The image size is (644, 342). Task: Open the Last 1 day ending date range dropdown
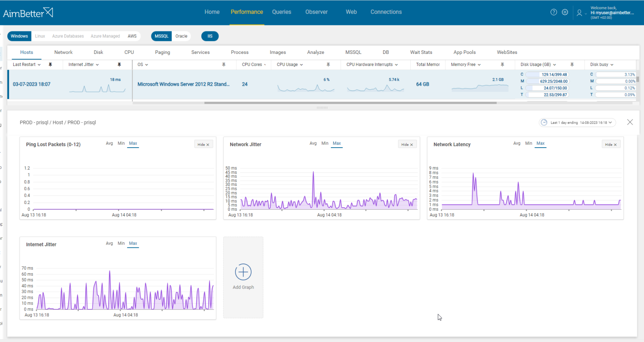coord(577,122)
